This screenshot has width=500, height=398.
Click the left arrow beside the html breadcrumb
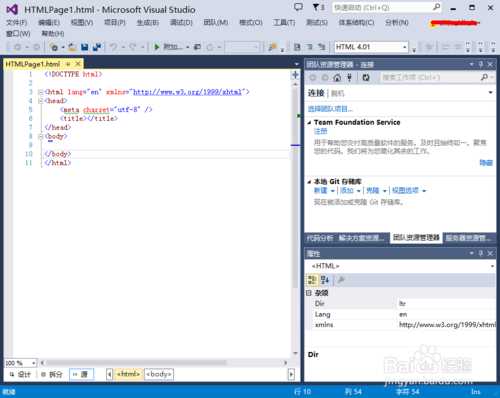click(109, 374)
